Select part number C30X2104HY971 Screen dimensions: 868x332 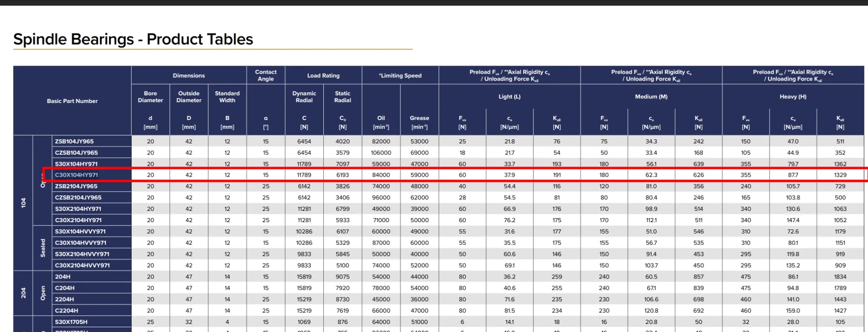[x=78, y=220]
